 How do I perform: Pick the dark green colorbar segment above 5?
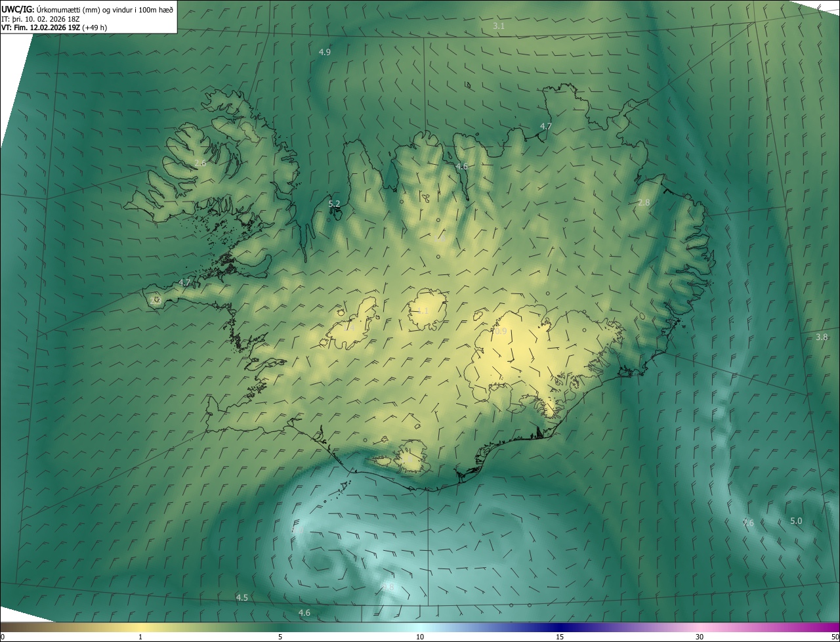click(x=280, y=628)
